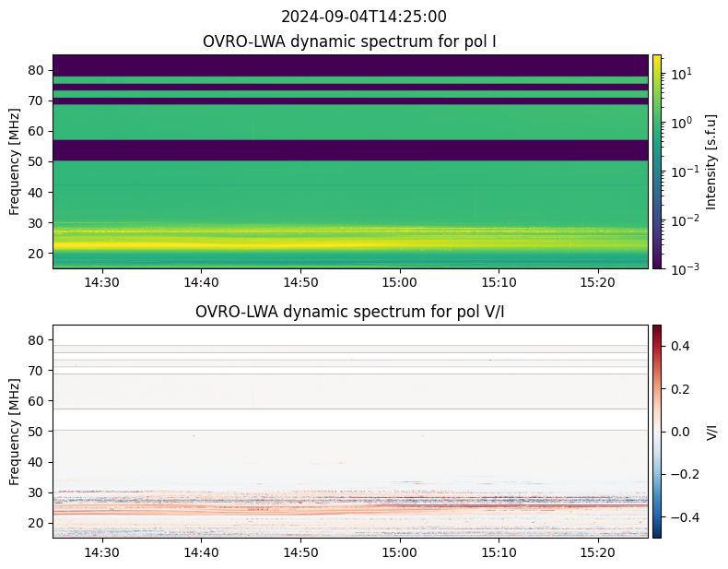Click the bright yellow emission band in pol I
The width and height of the screenshot is (728, 569).
pyautogui.click(x=350, y=245)
